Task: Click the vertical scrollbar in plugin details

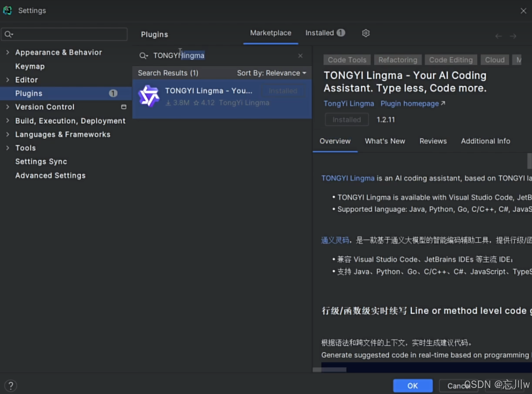Action: (x=529, y=161)
